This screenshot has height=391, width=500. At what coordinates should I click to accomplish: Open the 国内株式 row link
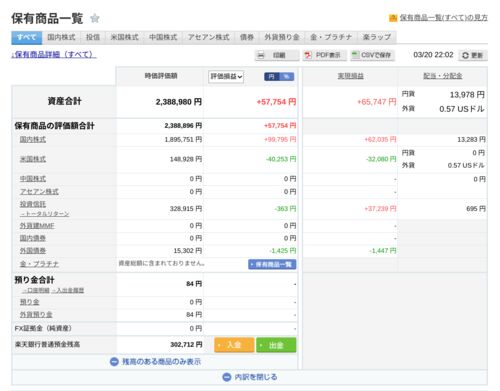pos(33,140)
